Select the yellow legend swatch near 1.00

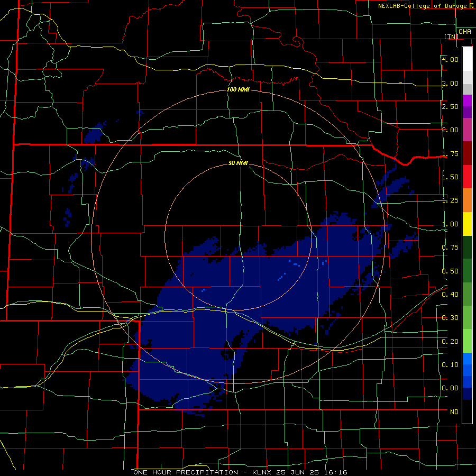tap(467, 224)
